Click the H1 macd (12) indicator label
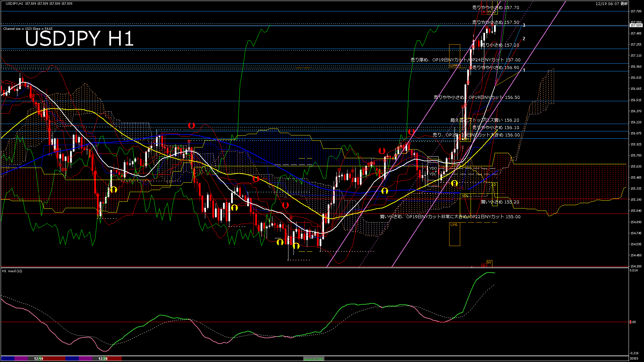Viewport: 644px width, 362px height. point(12,271)
